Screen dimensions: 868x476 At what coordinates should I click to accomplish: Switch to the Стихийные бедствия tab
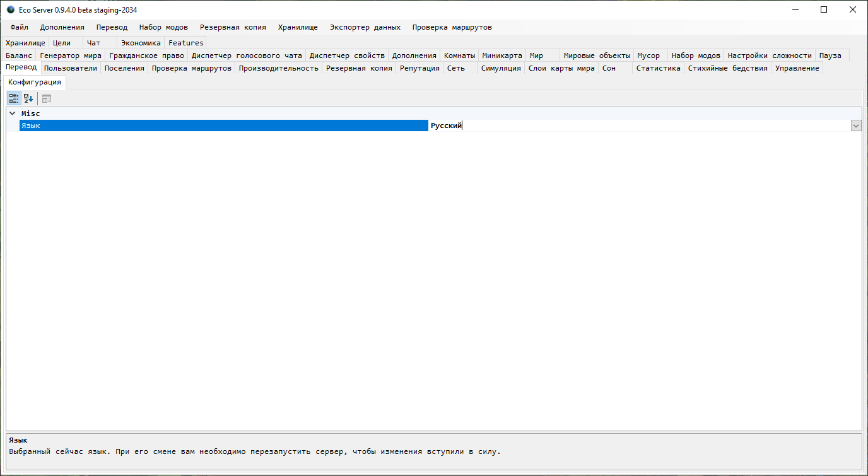point(727,68)
